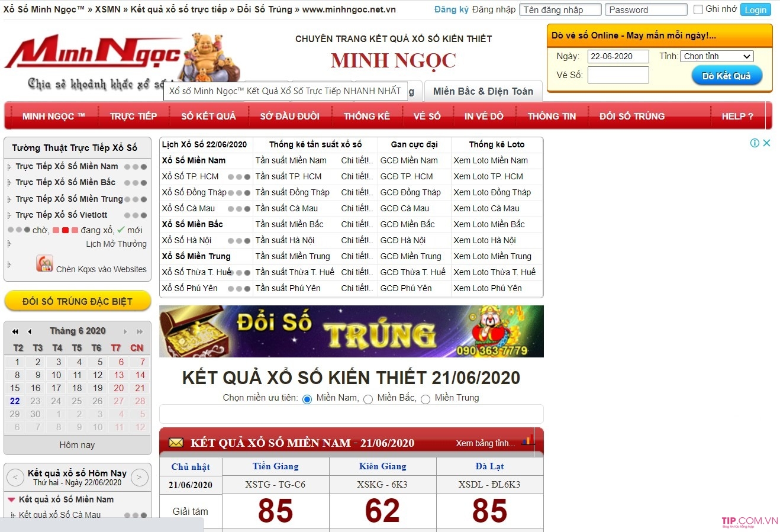Click the Hôm nay calendar button
The height and width of the screenshot is (532, 780).
click(77, 445)
